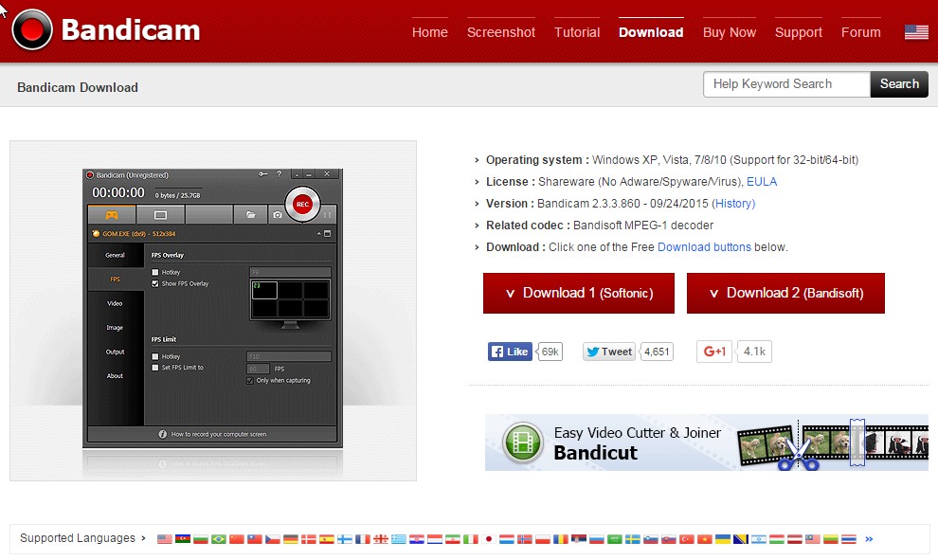This screenshot has width=938, height=560.
Task: Click the question mark help icon
Action: [x=279, y=174]
